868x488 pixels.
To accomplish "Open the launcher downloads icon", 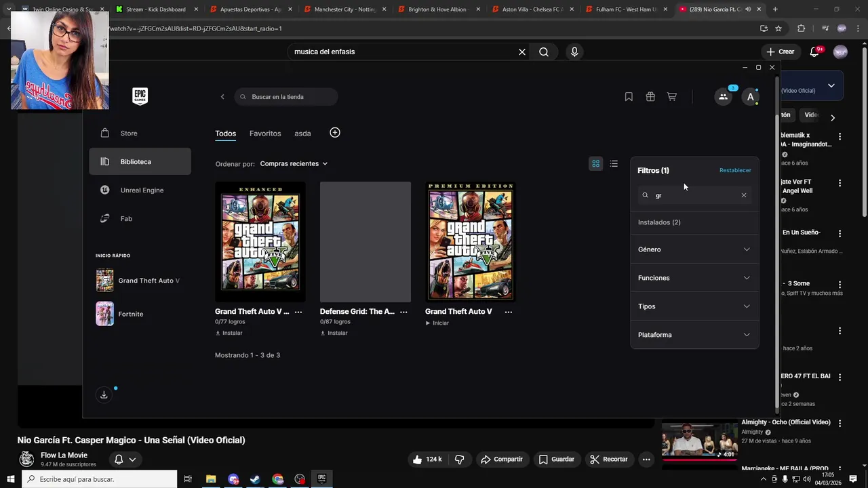I will tap(104, 394).
